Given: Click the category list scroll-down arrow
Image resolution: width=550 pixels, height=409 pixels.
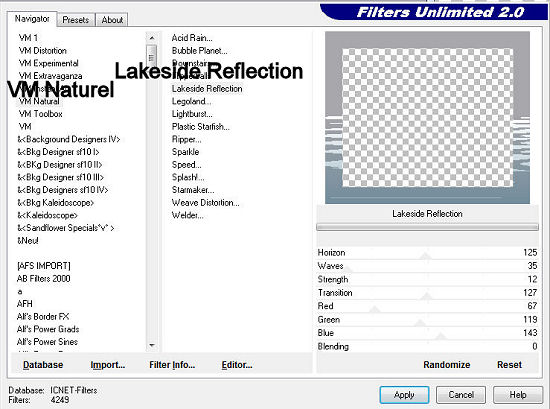Looking at the screenshot, I should pos(152,345).
